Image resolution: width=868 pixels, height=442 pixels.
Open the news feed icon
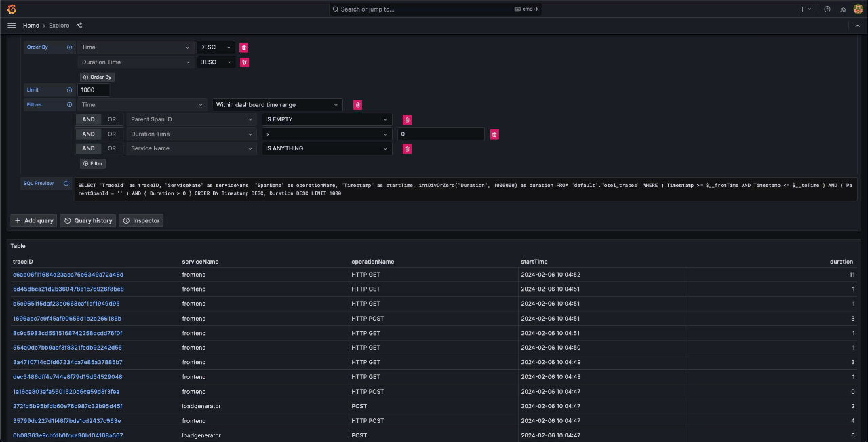coord(843,9)
